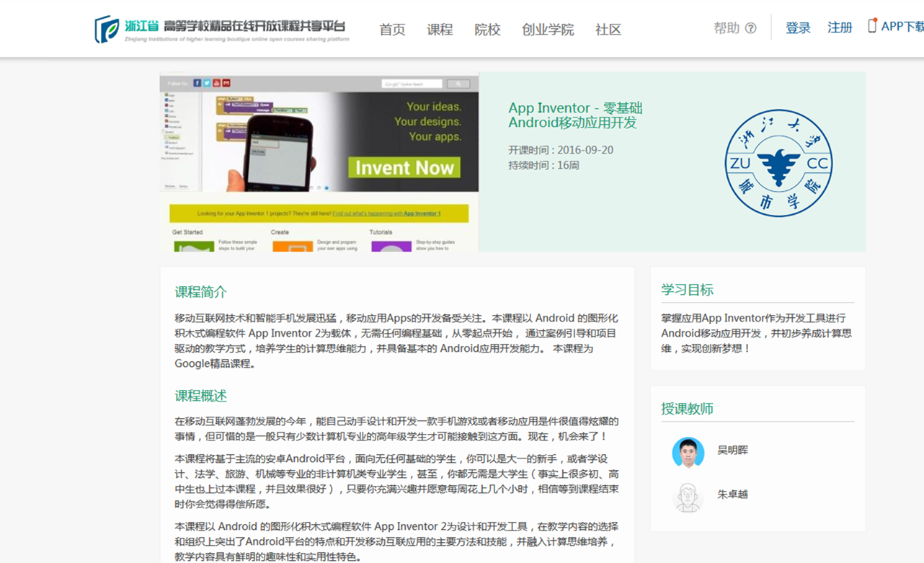This screenshot has width=924, height=563.
Task: Click 登录 to log in
Action: pyautogui.click(x=798, y=28)
